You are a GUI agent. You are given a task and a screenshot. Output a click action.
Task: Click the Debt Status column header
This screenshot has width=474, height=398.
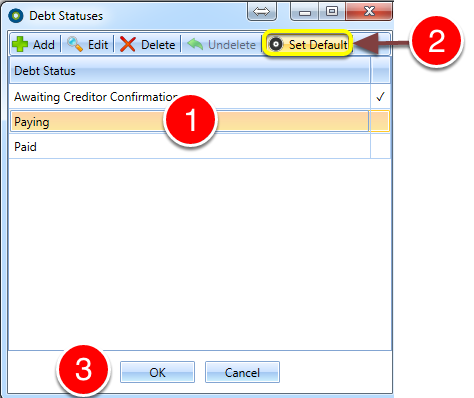190,70
